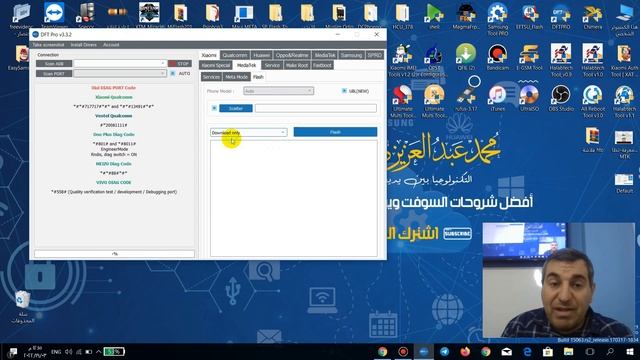Launch the Samsung Tool PRO shortcut
The image size is (640, 360).
498,18
